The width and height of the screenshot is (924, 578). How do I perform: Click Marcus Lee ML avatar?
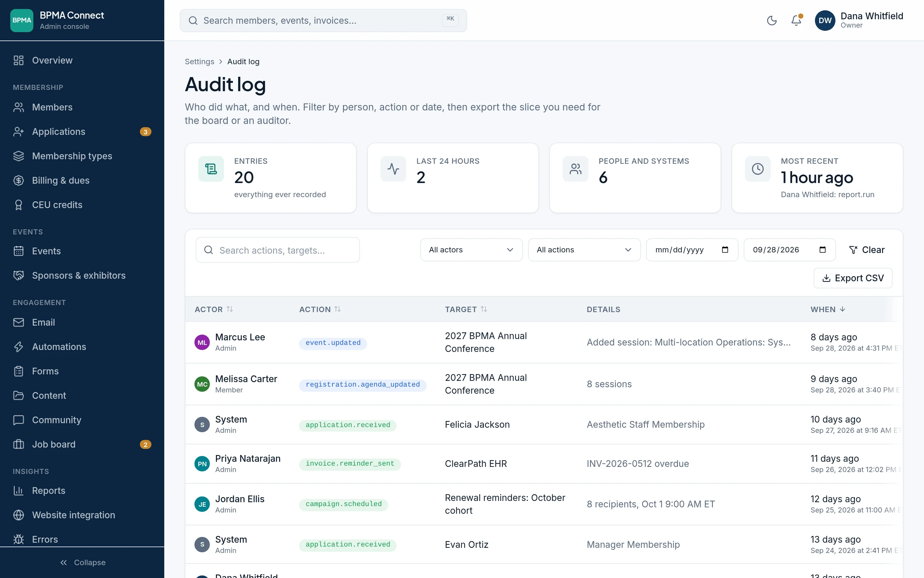(x=202, y=343)
